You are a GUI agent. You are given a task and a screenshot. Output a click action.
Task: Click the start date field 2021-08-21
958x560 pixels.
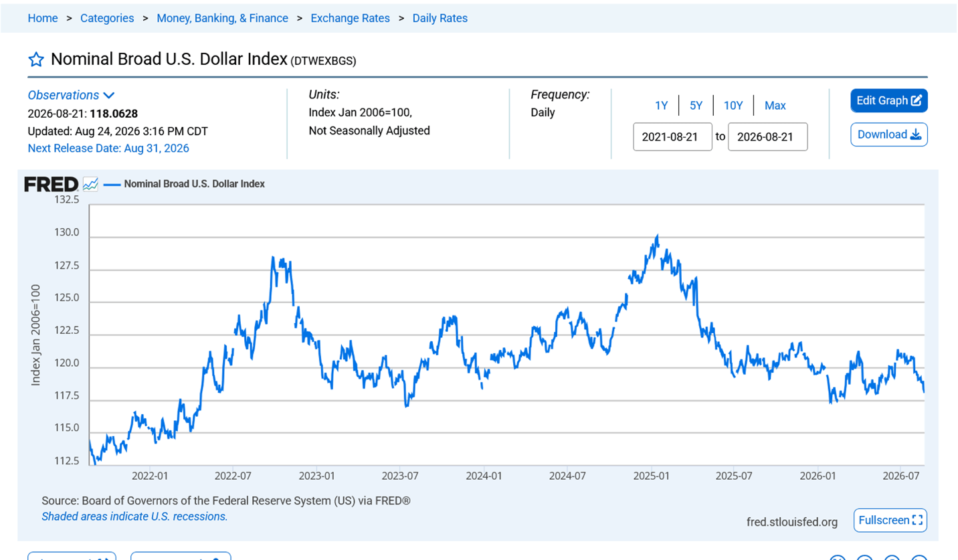click(672, 136)
